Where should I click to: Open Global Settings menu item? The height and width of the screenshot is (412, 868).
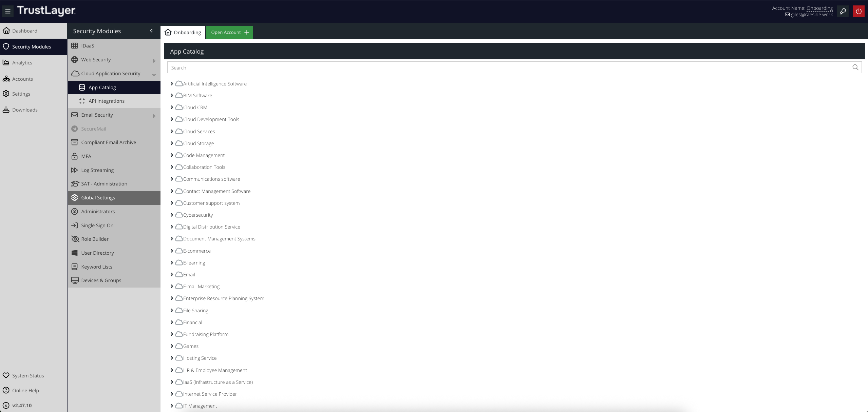click(114, 198)
